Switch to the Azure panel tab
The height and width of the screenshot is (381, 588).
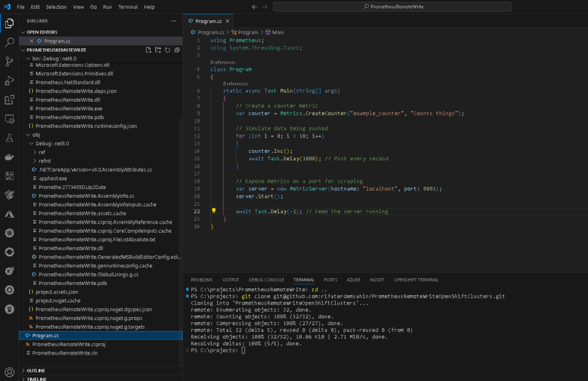click(x=353, y=280)
